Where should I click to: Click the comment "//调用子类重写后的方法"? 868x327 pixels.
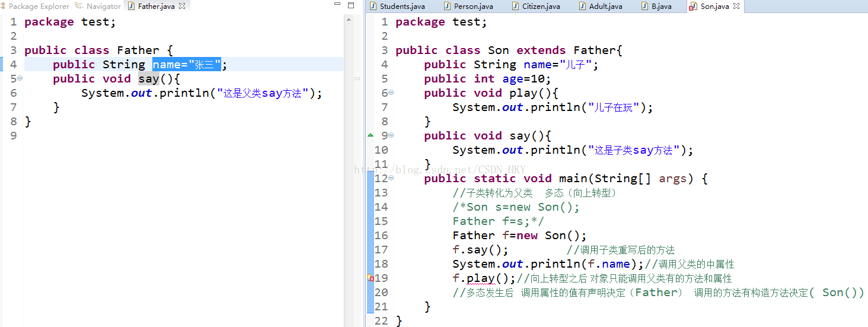click(x=621, y=250)
